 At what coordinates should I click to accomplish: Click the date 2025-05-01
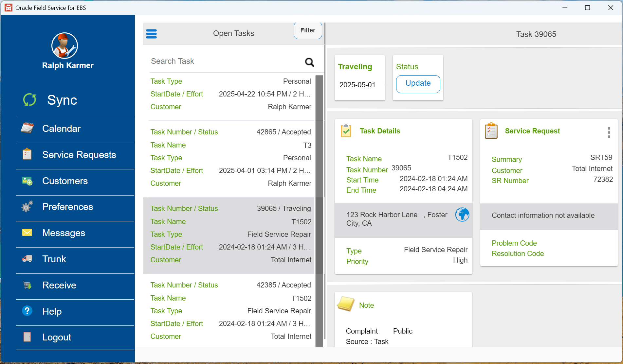(x=357, y=85)
